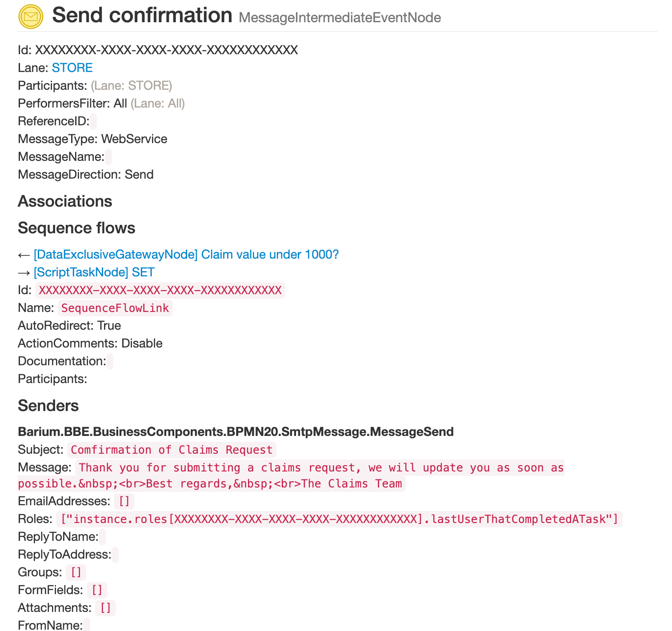Click the 'Sequence flows' section heading
The image size is (672, 631).
(x=76, y=228)
